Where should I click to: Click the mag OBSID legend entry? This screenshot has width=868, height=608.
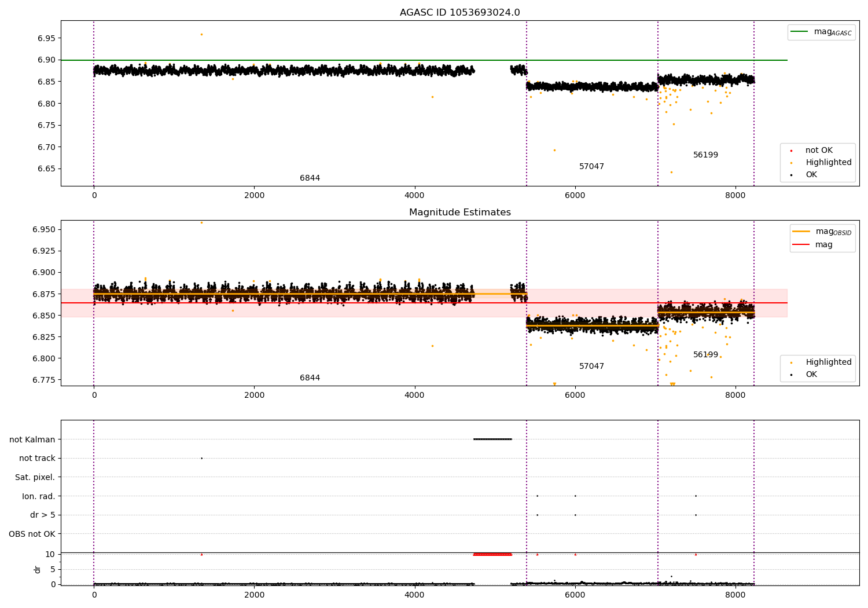pyautogui.click(x=822, y=232)
